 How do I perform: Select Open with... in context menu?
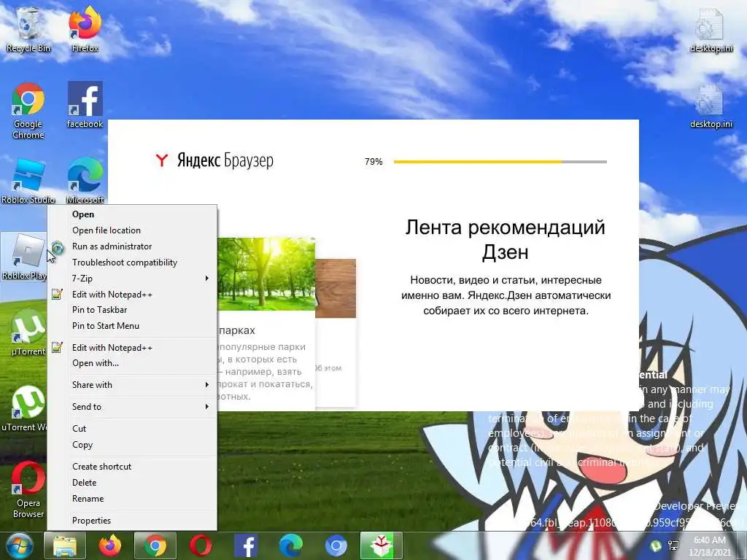tap(133, 363)
